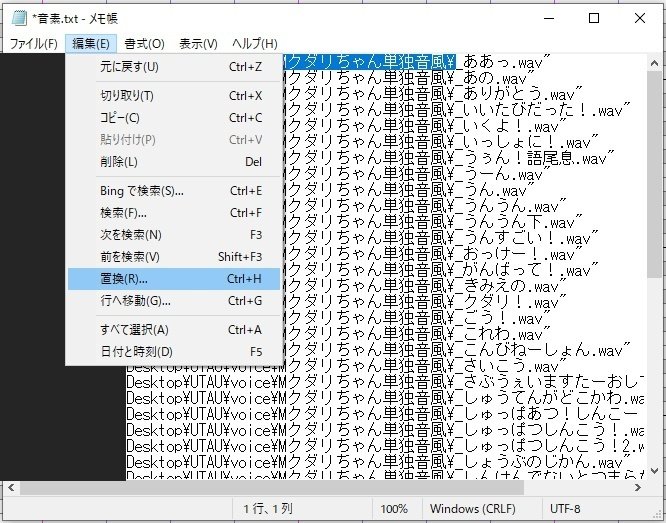
Task: Choose 削除(L) from the menu
Action: (x=174, y=162)
